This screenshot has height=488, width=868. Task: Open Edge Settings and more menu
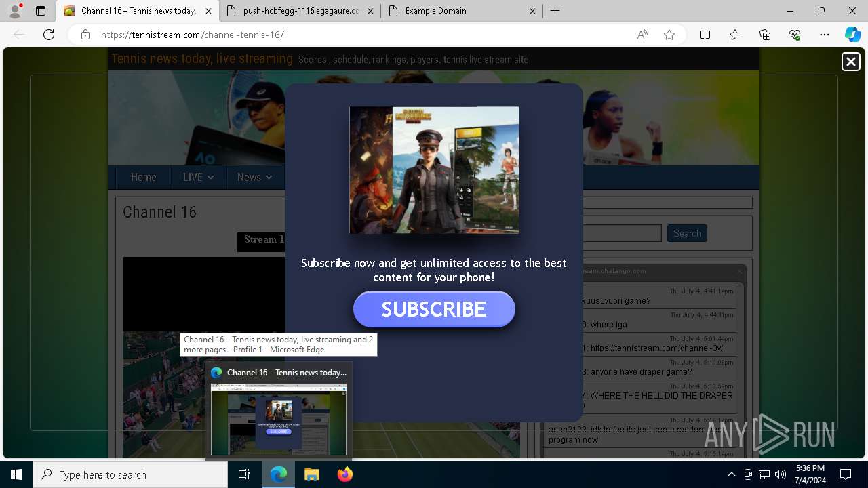tap(825, 35)
